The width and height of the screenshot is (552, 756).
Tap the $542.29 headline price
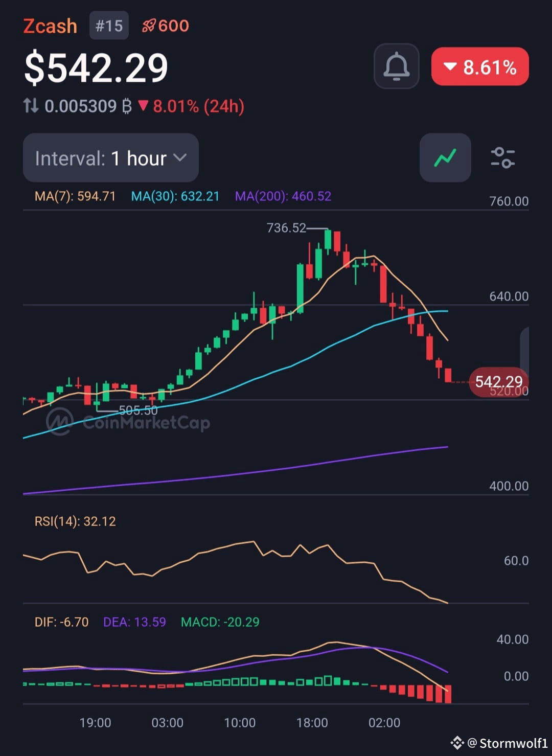[x=96, y=67]
